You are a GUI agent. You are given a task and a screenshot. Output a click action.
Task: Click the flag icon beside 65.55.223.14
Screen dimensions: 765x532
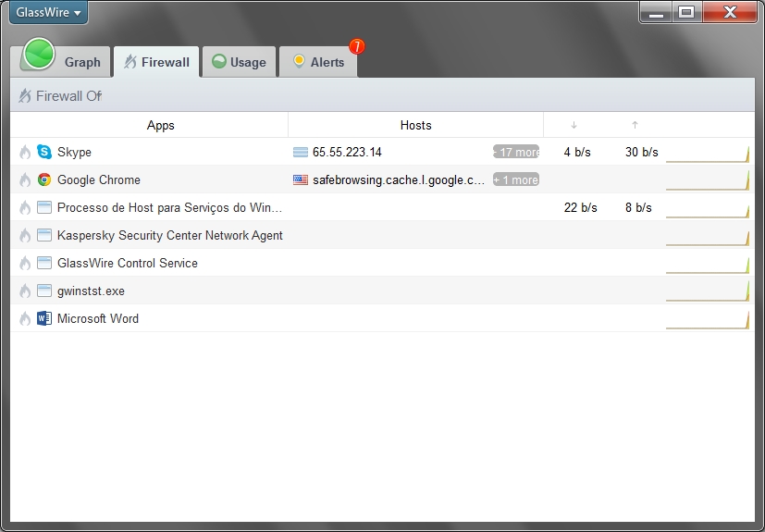pyautogui.click(x=301, y=153)
